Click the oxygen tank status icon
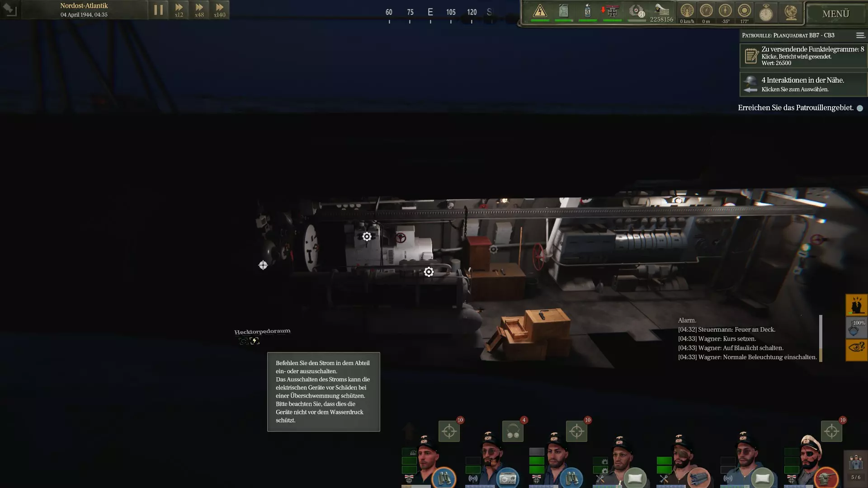 588,11
